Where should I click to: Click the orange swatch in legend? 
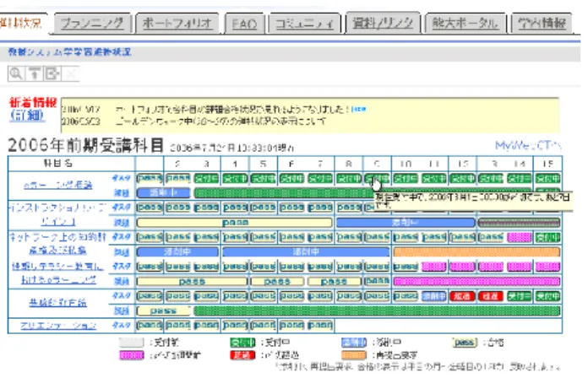pyautogui.click(x=354, y=354)
